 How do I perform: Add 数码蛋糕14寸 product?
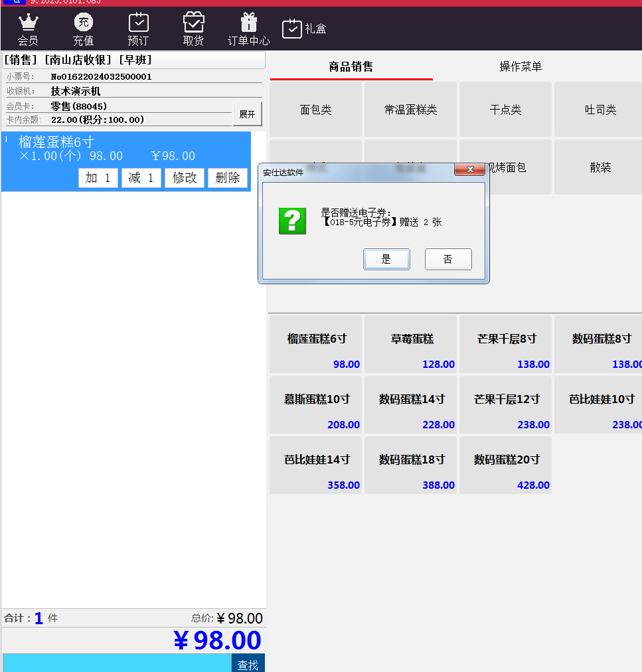coord(410,405)
